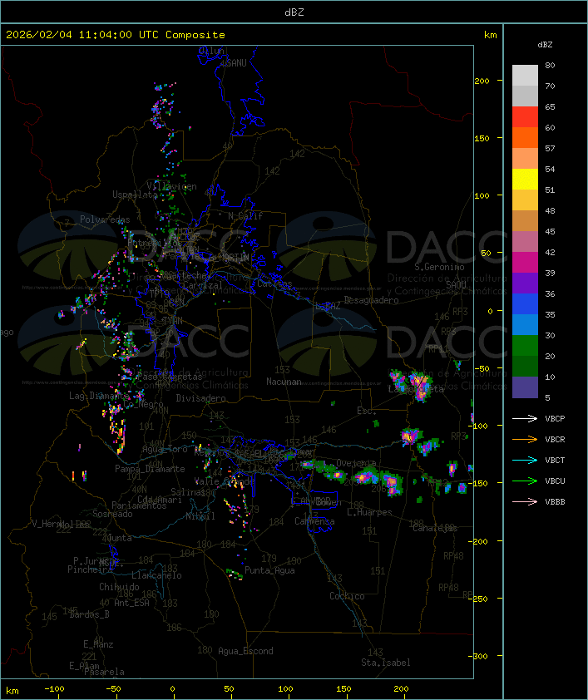The width and height of the screenshot is (588, 700).
Task: Click the Nacunan map label
Action: pyautogui.click(x=284, y=382)
